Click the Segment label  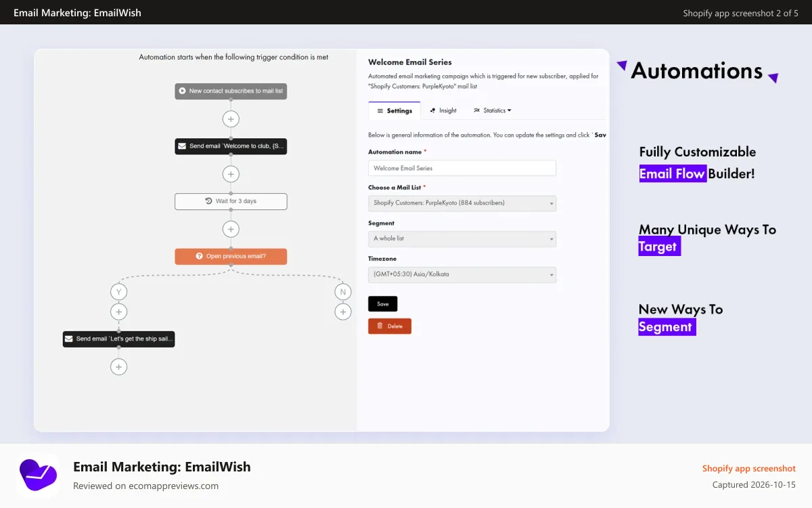(x=381, y=223)
